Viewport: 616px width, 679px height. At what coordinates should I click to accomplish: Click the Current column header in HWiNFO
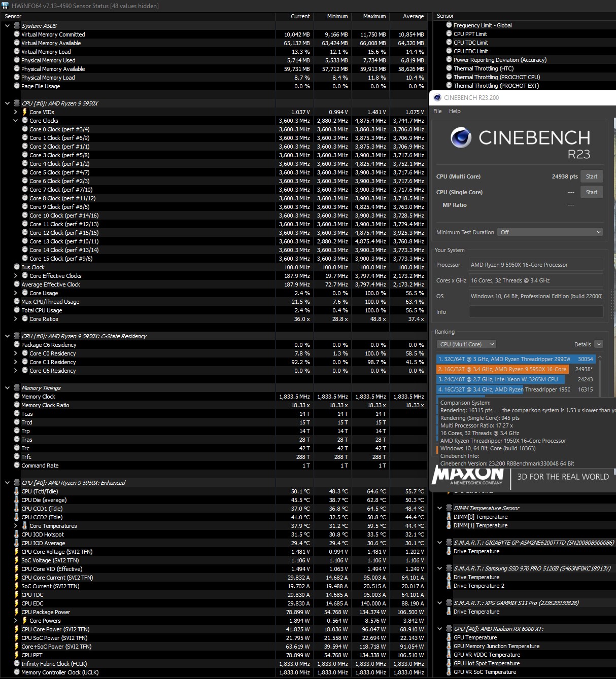(x=294, y=16)
